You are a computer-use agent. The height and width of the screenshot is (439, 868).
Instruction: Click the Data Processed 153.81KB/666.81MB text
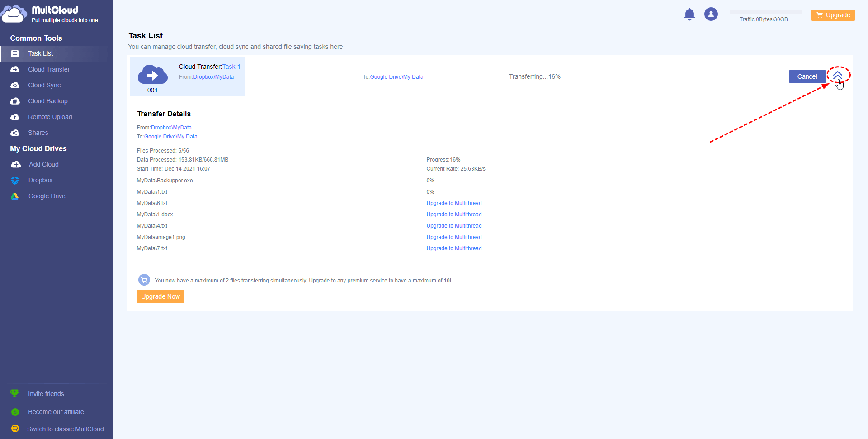183,160
